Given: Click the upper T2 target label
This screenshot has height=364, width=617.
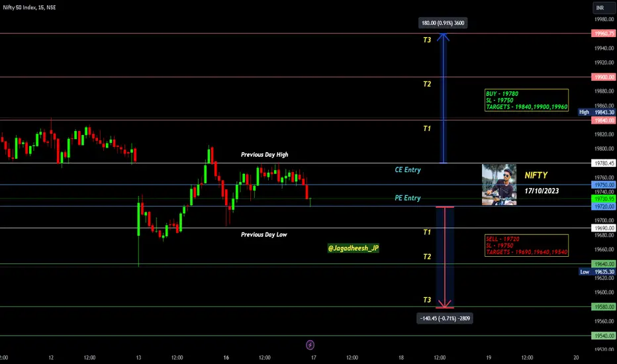Looking at the screenshot, I should [427, 84].
